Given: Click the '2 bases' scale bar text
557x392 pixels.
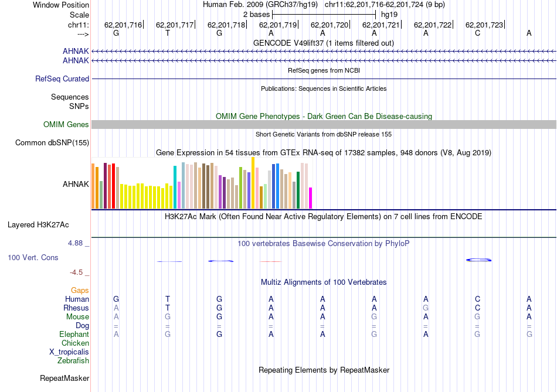Looking at the screenshot, I should coord(256,15).
